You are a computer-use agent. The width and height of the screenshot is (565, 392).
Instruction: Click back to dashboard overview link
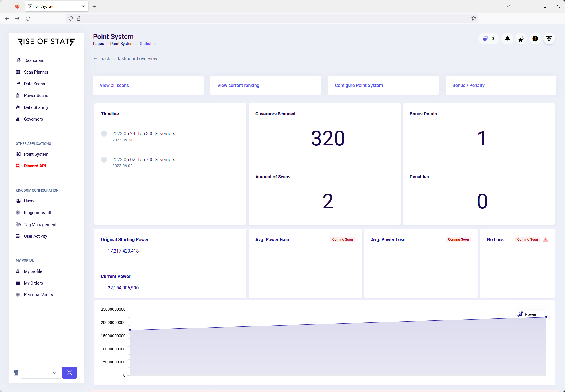coord(128,58)
